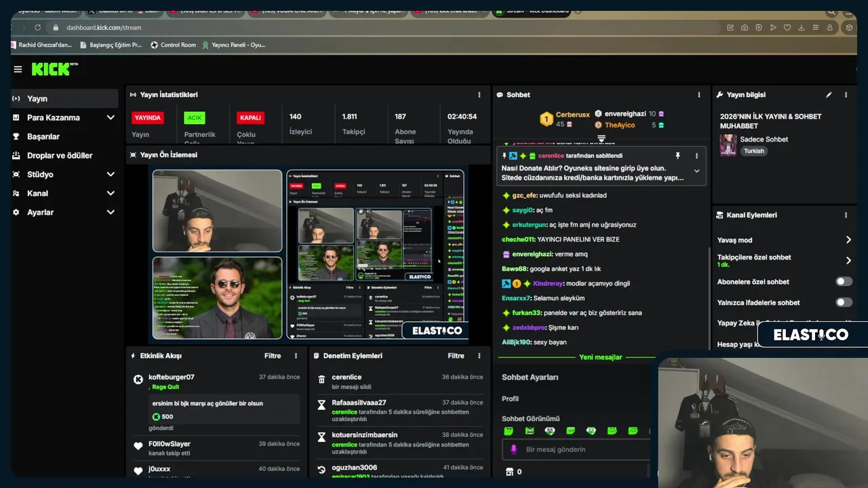Image resolution: width=868 pixels, height=488 pixels.
Task: Click the red YAYINDA status badge
Action: click(x=148, y=117)
